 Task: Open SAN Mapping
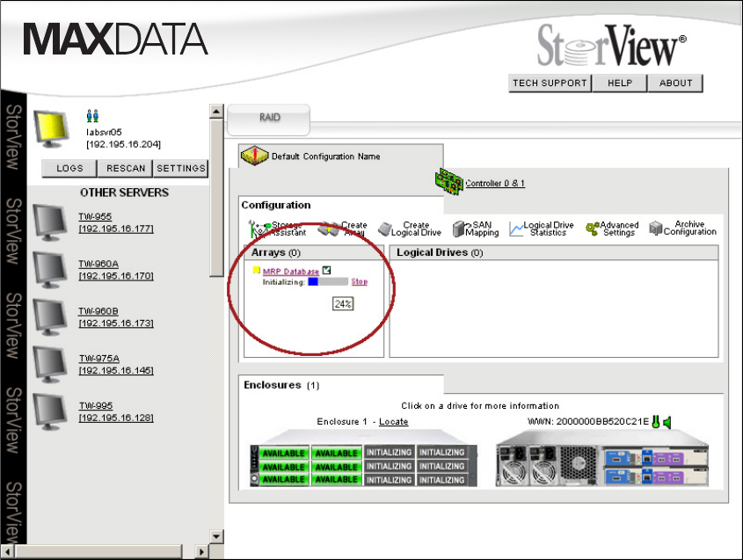tap(476, 229)
